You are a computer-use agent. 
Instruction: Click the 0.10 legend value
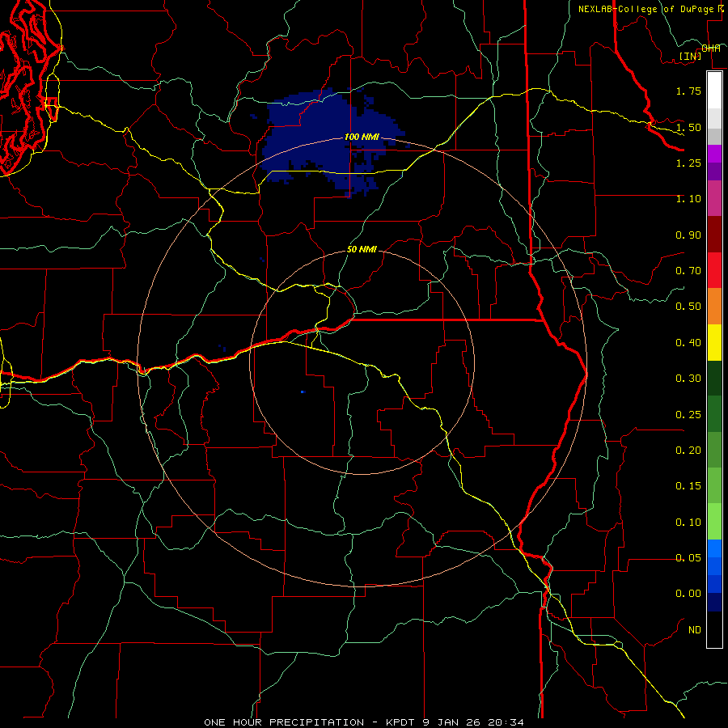(688, 523)
